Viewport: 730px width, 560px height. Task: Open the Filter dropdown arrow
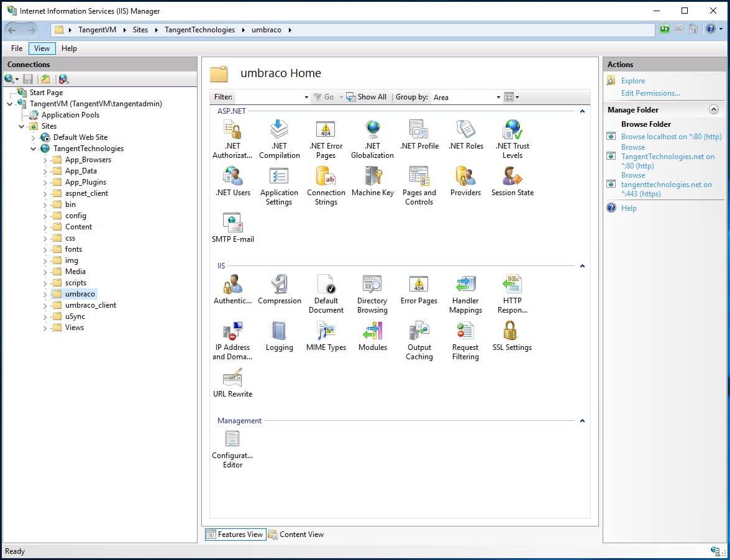coord(306,97)
